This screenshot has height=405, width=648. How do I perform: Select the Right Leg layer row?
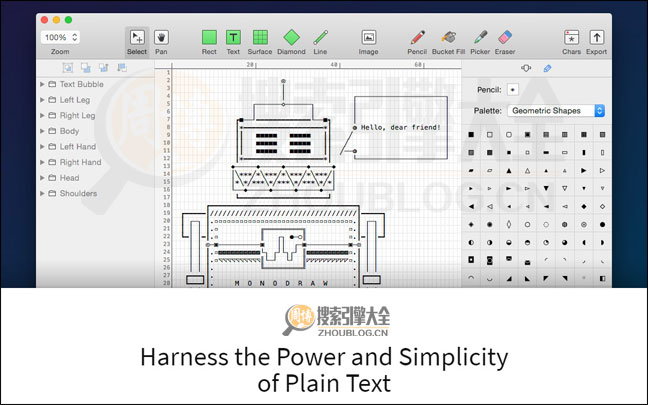95,115
